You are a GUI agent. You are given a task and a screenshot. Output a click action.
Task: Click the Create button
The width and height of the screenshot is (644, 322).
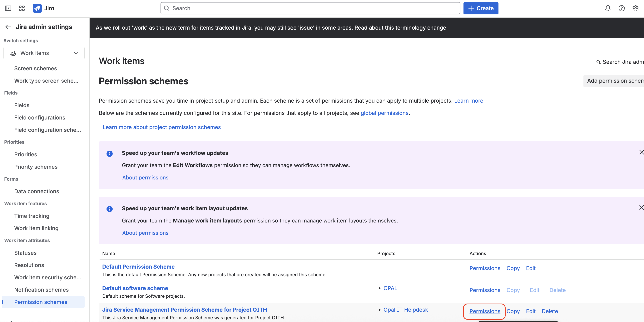pyautogui.click(x=480, y=8)
